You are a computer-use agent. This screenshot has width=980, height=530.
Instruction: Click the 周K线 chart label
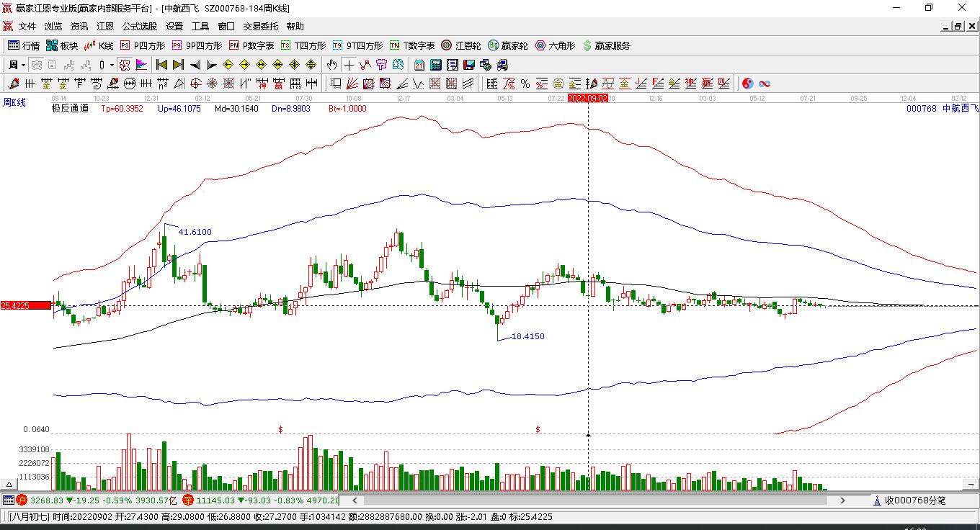pos(14,103)
